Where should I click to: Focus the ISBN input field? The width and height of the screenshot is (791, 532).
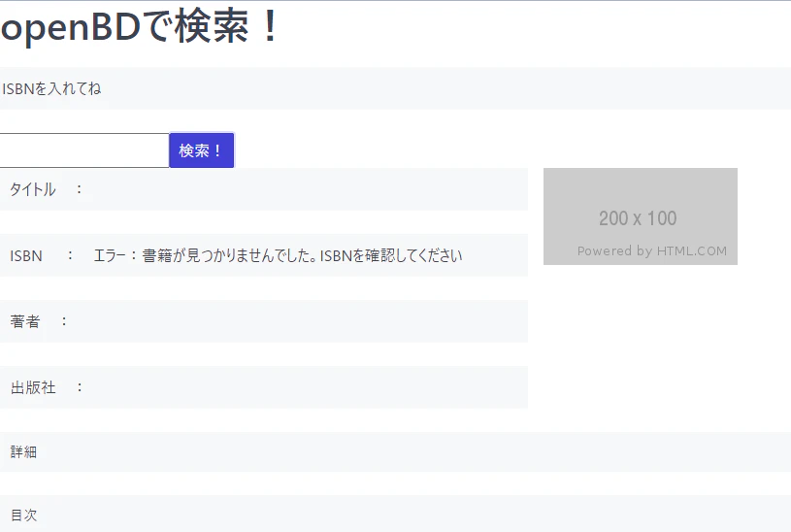pos(83,150)
